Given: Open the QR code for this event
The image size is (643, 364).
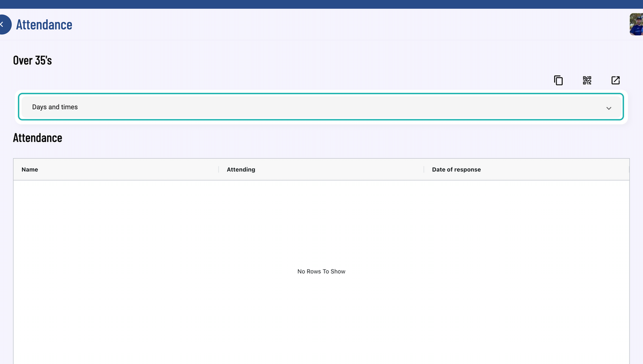Looking at the screenshot, I should point(587,80).
